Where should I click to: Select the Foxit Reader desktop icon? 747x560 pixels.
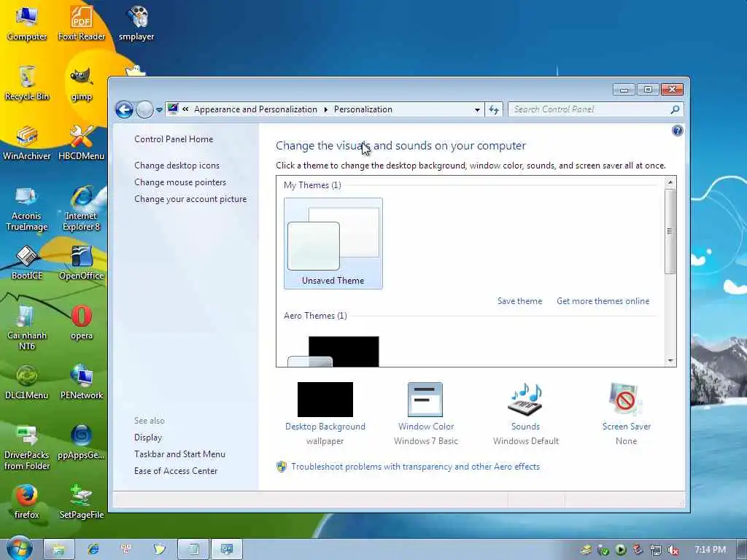coord(82,23)
